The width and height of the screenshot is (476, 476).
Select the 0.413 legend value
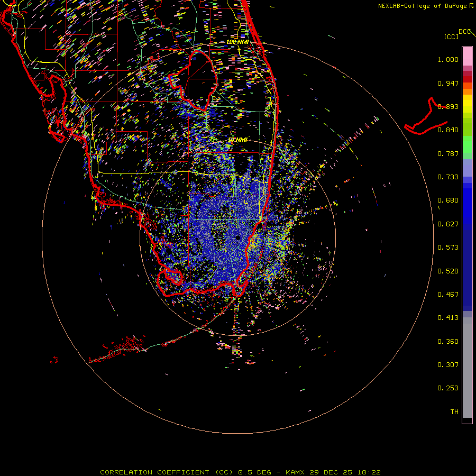coord(448,318)
